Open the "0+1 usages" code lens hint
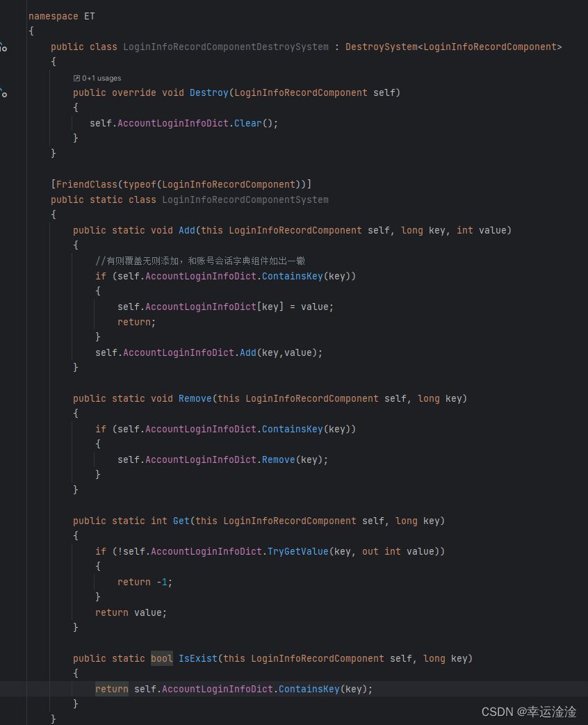This screenshot has height=725, width=588. [97, 78]
